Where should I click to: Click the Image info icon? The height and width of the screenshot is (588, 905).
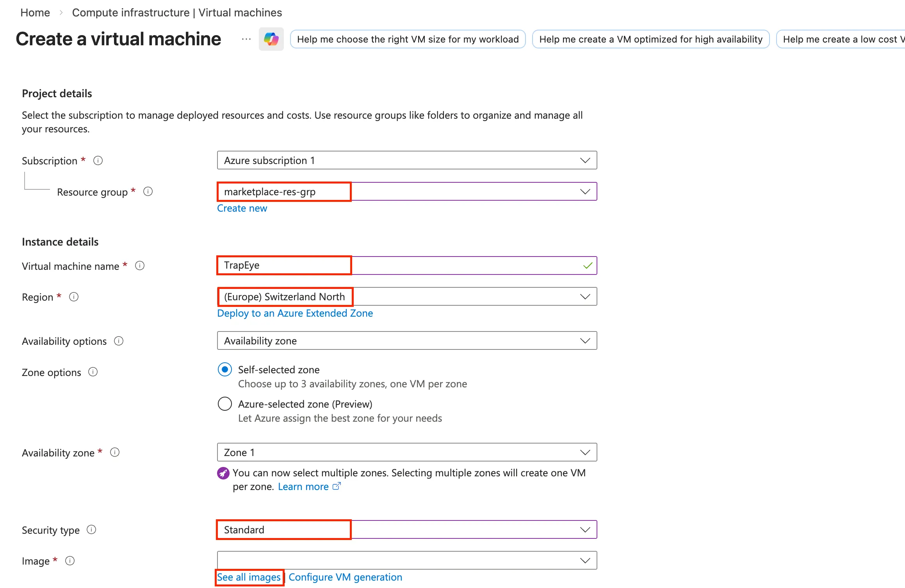tap(70, 561)
